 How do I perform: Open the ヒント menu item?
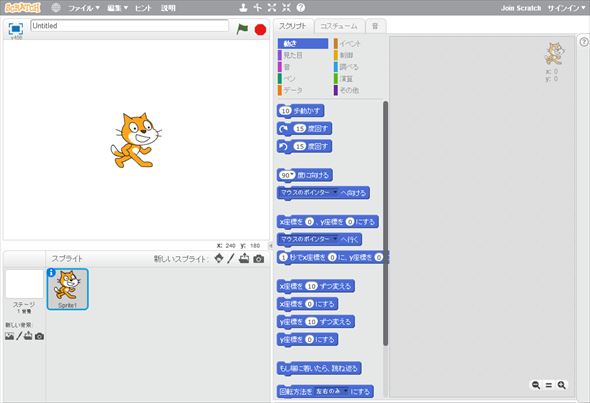coord(143,8)
